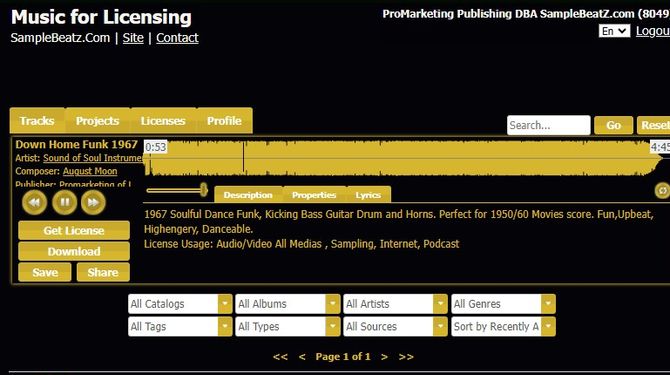Go to next page with > arrow
The height and width of the screenshot is (375, 670).
384,357
